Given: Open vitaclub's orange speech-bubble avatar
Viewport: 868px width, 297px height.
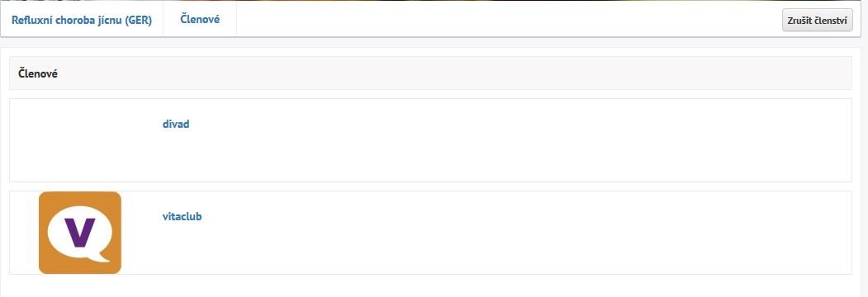Looking at the screenshot, I should point(80,233).
